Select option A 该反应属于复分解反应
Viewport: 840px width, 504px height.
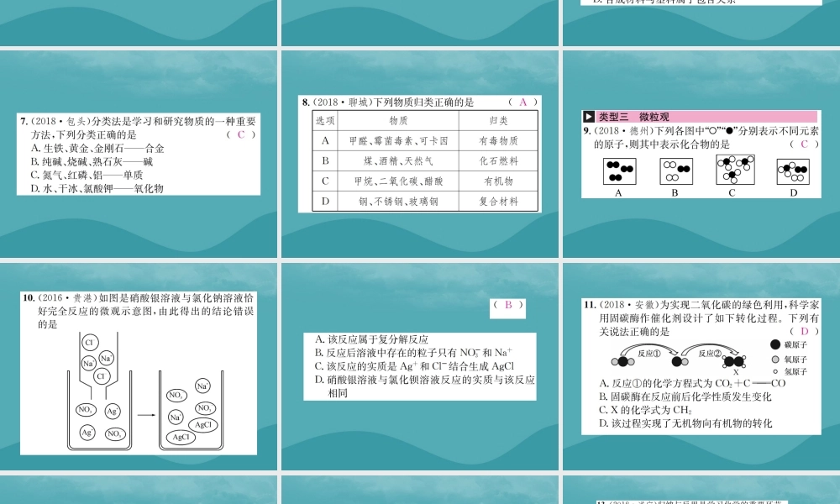pyautogui.click(x=371, y=339)
